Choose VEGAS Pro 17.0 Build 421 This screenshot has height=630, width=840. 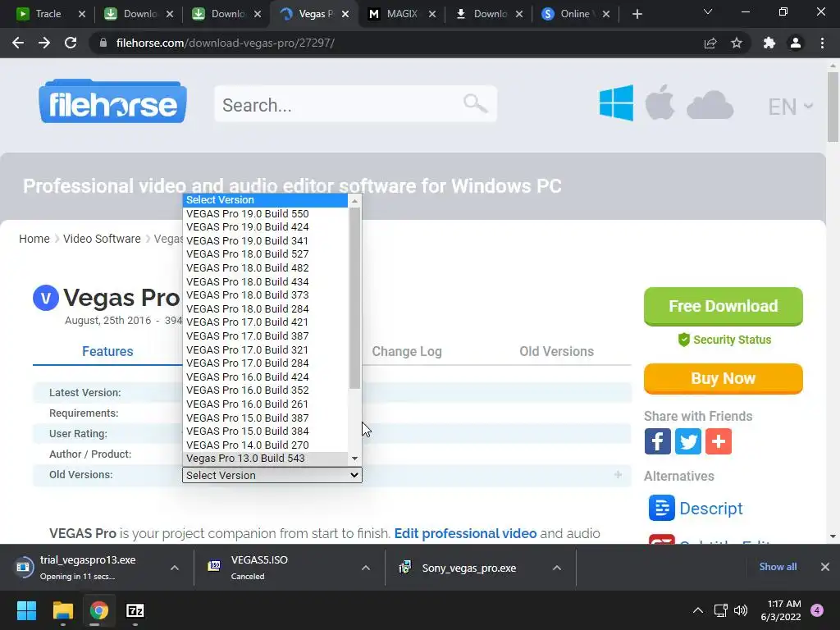click(x=265, y=322)
